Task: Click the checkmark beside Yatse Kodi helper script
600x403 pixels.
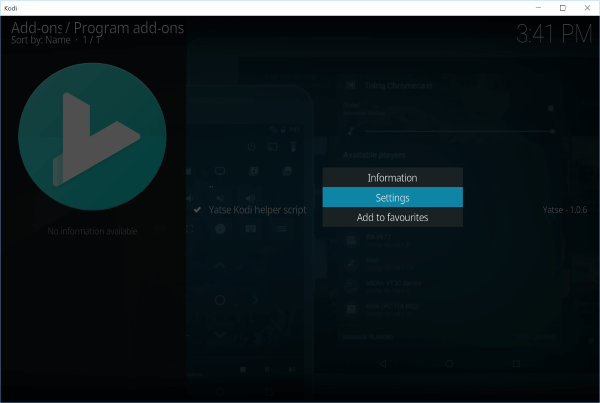Action: tap(197, 211)
